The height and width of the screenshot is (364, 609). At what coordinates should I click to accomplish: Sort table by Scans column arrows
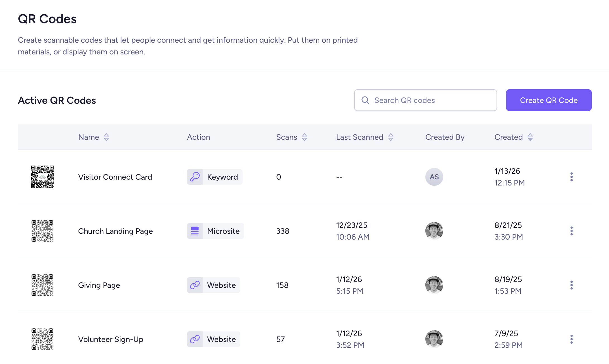coord(304,137)
